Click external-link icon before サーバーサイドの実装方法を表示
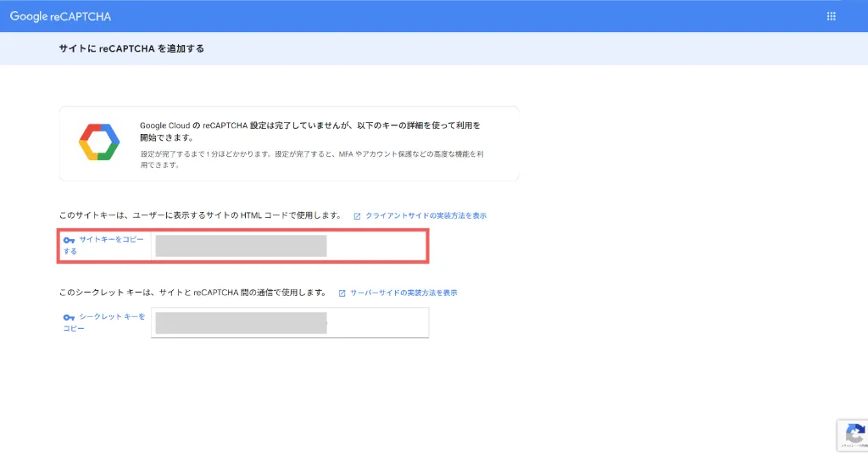This screenshot has height=457, width=868. click(342, 293)
